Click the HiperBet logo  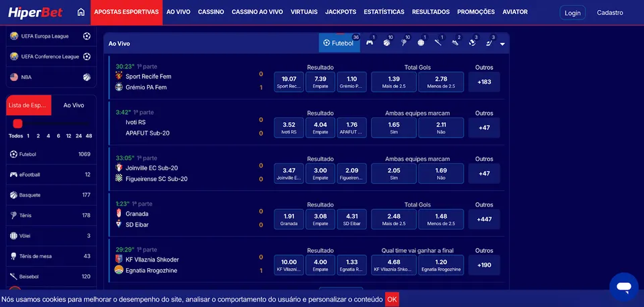click(x=36, y=12)
